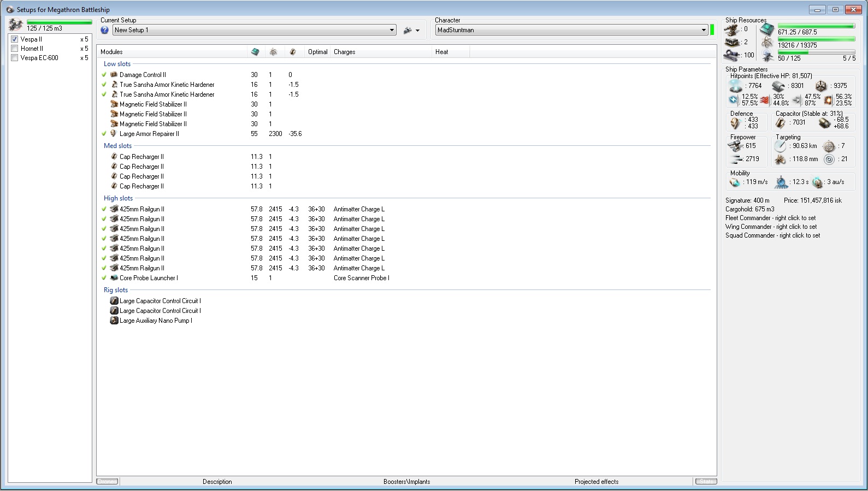Click the Modules column header
The width and height of the screenshot is (868, 491).
173,52
